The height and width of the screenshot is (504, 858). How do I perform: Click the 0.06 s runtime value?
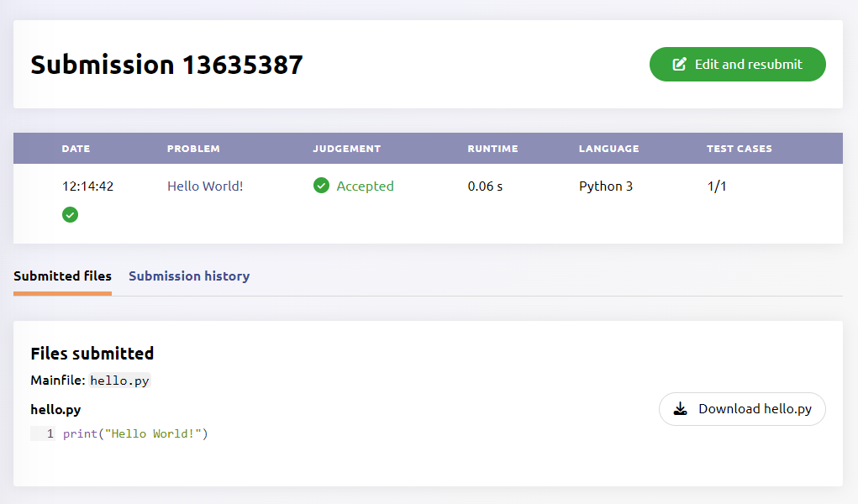pyautogui.click(x=485, y=186)
